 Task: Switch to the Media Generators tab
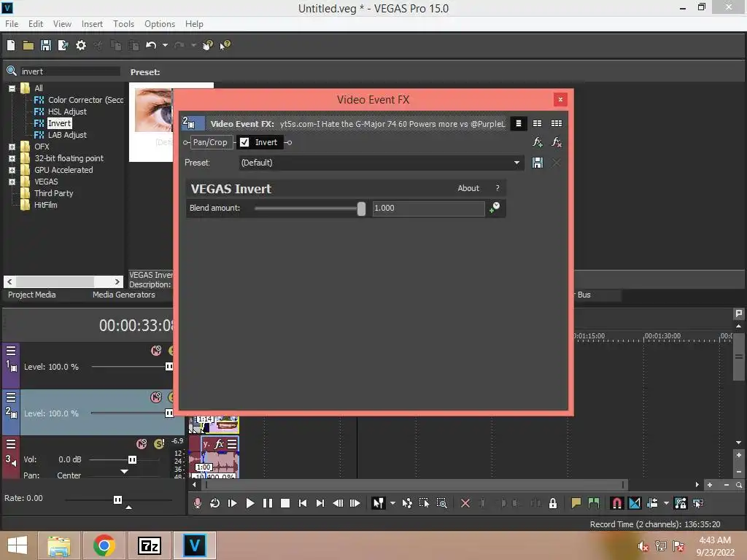click(x=124, y=295)
